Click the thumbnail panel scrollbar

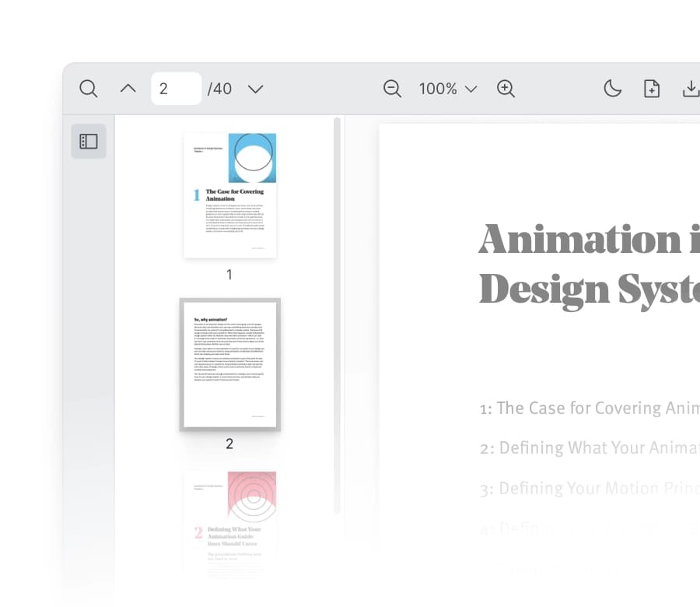tap(337, 315)
